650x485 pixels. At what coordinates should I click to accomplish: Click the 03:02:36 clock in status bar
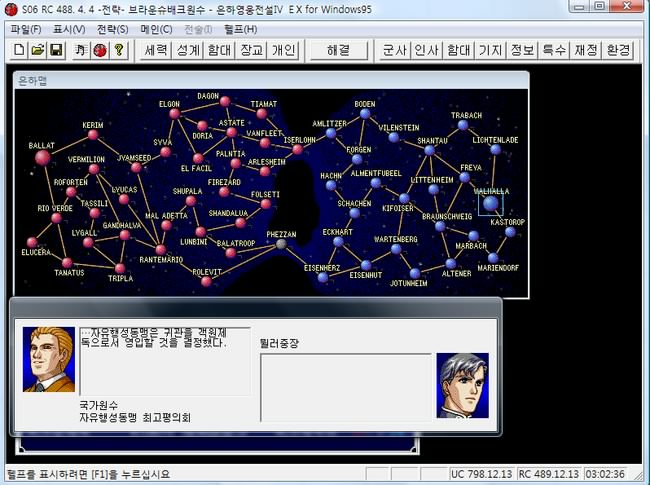(x=605, y=474)
